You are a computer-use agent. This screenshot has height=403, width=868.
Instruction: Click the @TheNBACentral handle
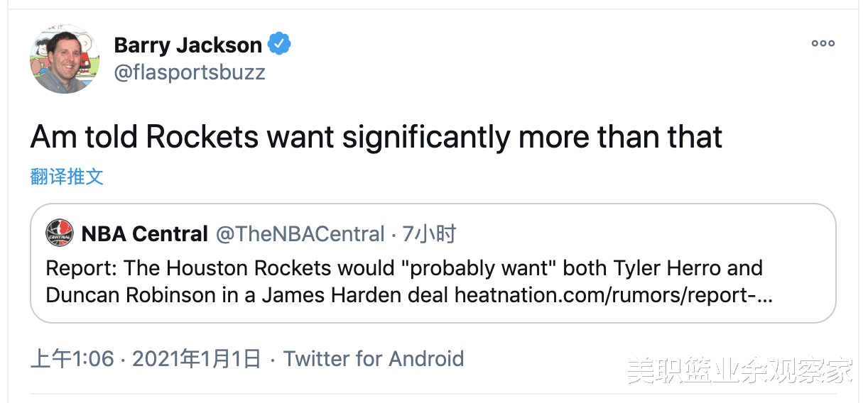pos(300,233)
